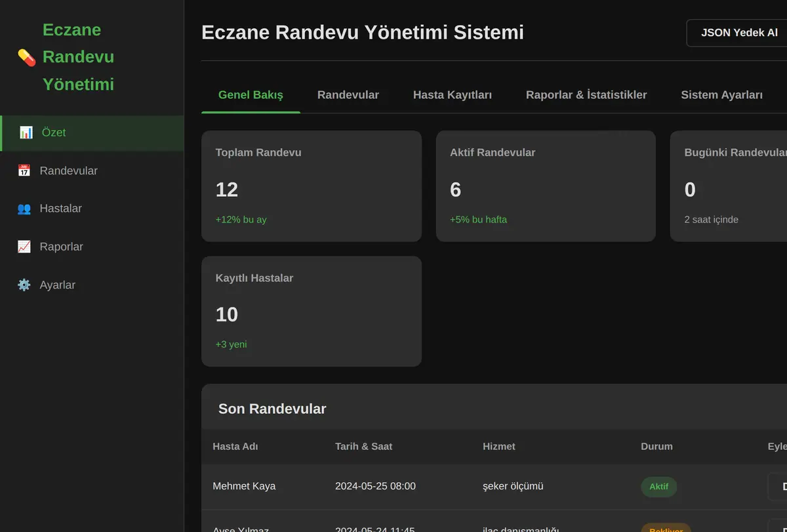Open Özet in the sidebar
The image size is (787, 532).
click(x=92, y=133)
